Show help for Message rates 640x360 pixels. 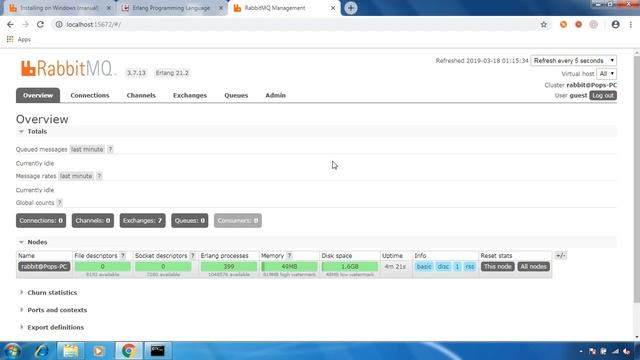click(x=99, y=176)
